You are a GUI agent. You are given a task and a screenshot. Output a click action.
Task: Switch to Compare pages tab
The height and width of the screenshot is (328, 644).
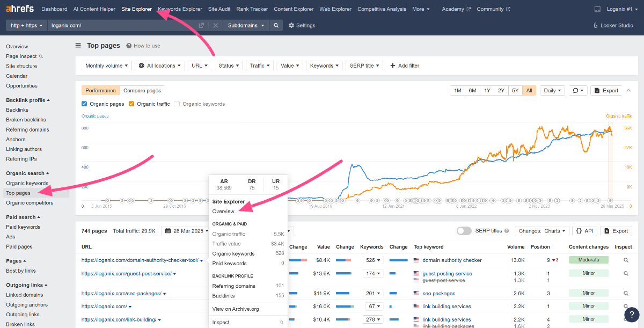pos(142,91)
